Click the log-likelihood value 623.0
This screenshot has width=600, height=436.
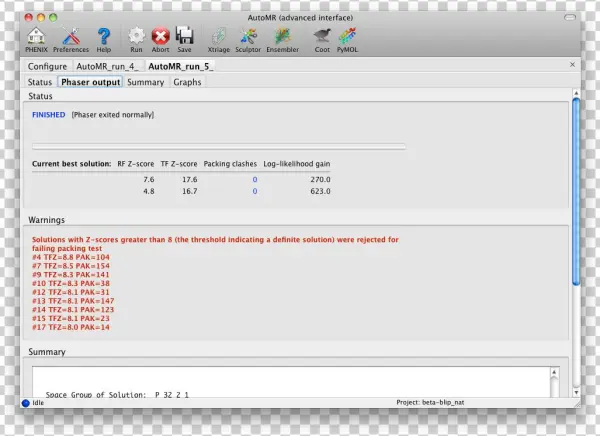point(320,191)
